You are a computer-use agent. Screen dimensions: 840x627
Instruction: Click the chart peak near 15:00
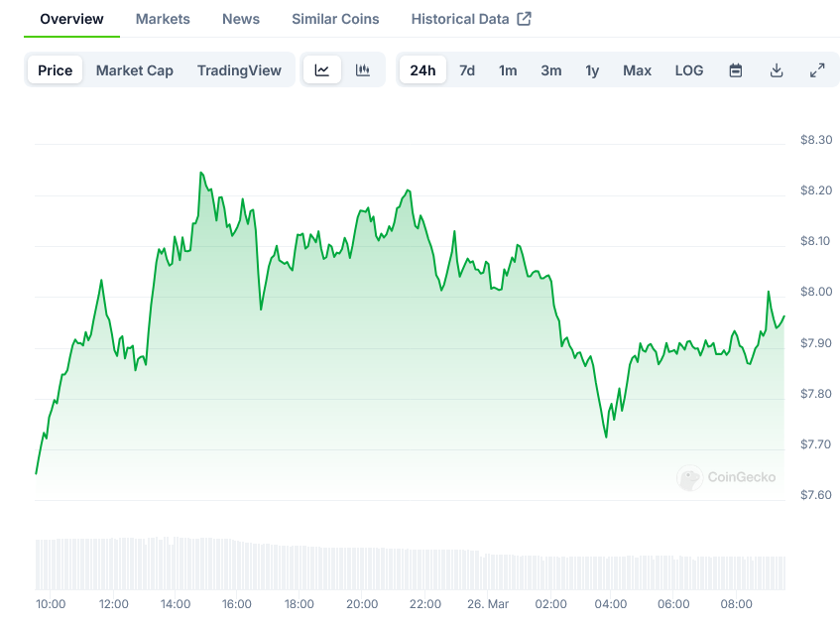(x=201, y=173)
